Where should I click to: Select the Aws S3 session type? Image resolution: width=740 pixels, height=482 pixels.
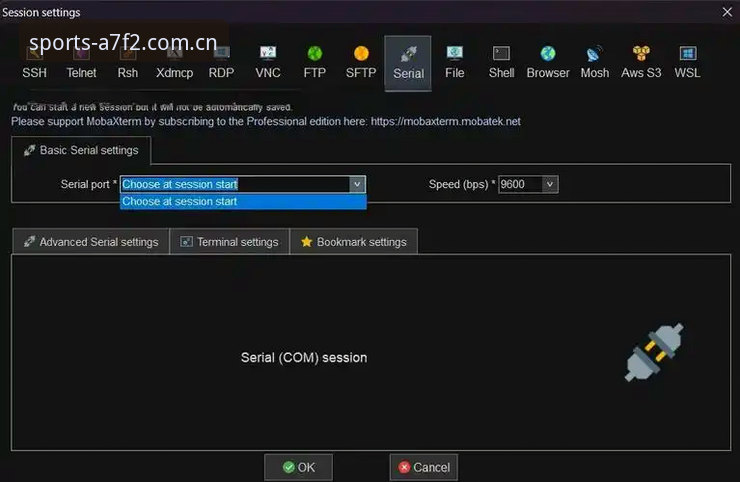[641, 63]
